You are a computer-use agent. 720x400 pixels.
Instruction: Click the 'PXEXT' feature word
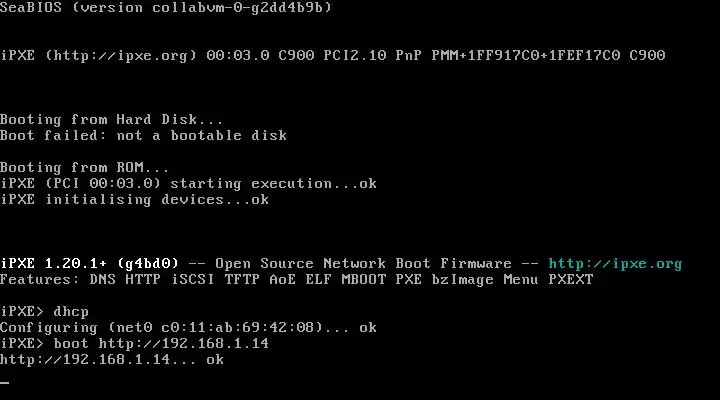(571, 280)
